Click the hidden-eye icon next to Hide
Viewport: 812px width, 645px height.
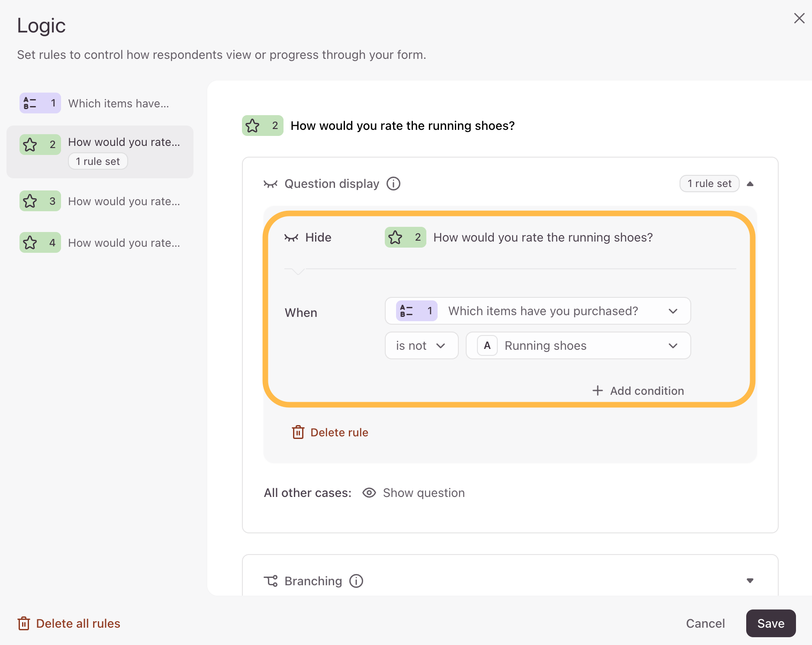click(x=291, y=238)
